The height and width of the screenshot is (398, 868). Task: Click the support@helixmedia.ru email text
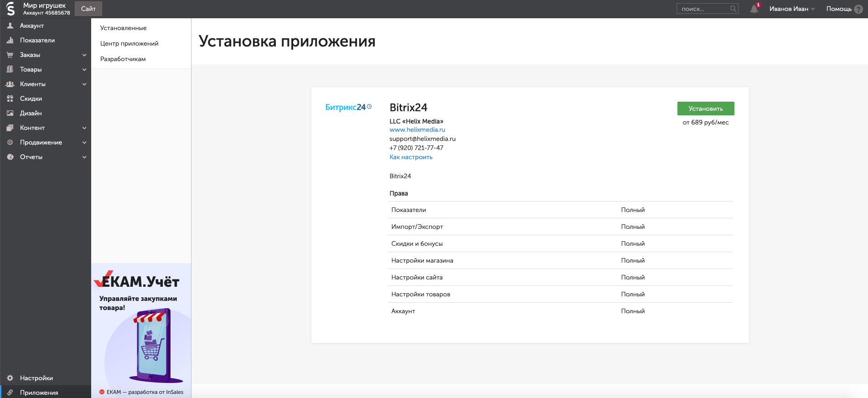pos(423,139)
